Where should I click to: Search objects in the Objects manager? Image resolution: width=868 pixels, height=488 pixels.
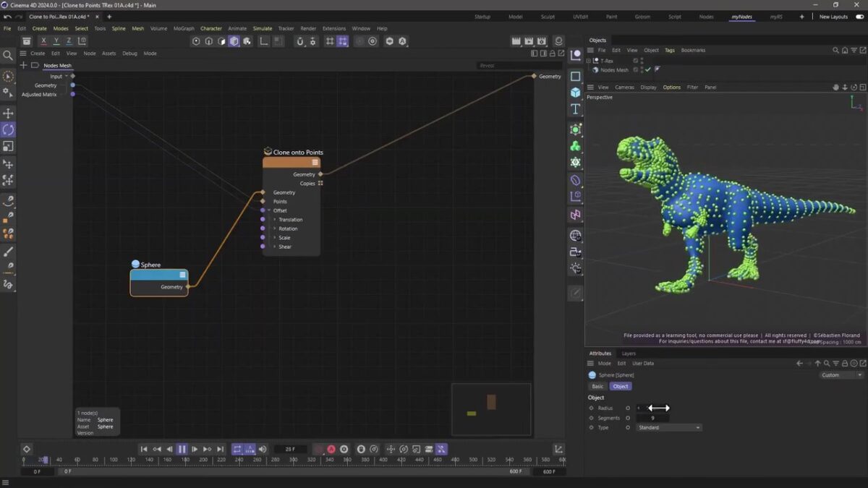[835, 51]
